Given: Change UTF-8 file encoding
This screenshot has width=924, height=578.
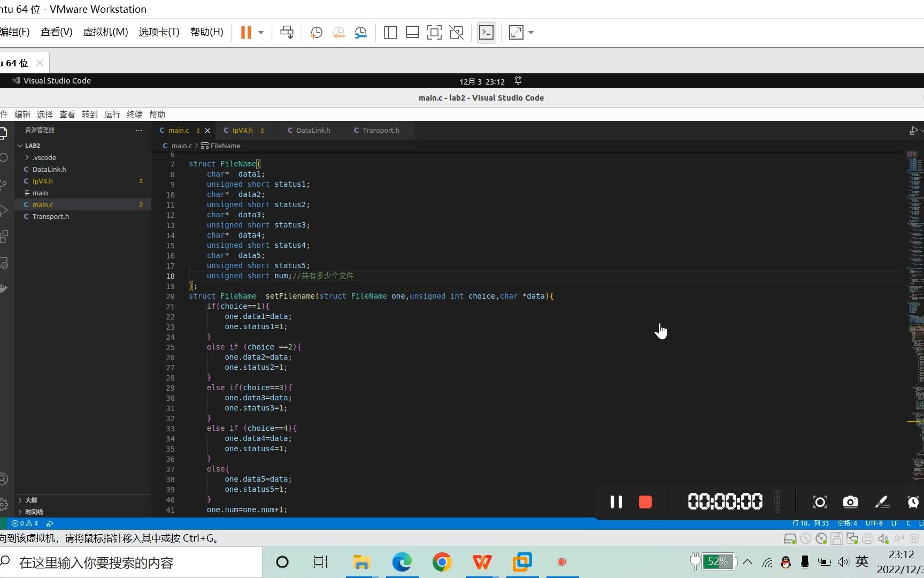Looking at the screenshot, I should (x=874, y=523).
